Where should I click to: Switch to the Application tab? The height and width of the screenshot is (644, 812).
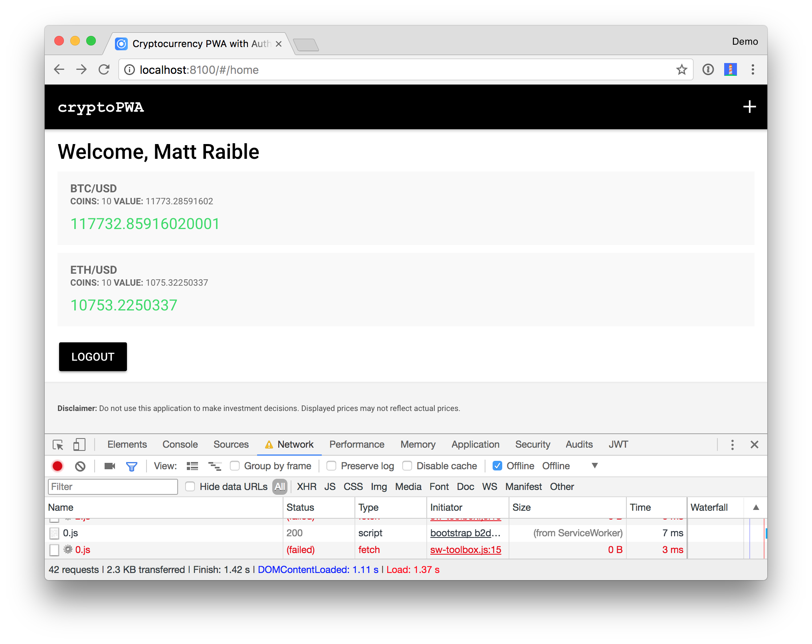[475, 444]
